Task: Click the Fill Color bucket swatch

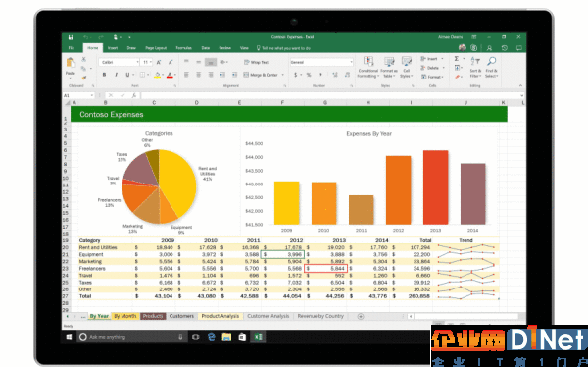Action: [x=157, y=75]
